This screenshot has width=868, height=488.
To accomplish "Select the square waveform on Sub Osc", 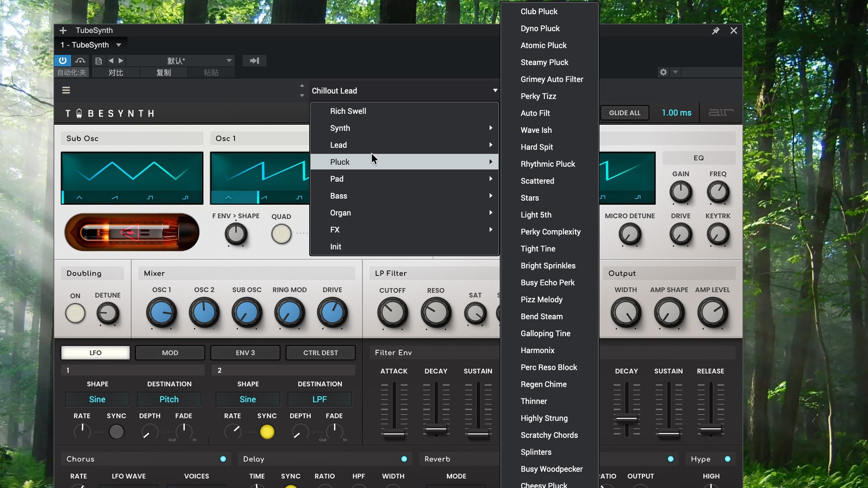I will tap(150, 197).
